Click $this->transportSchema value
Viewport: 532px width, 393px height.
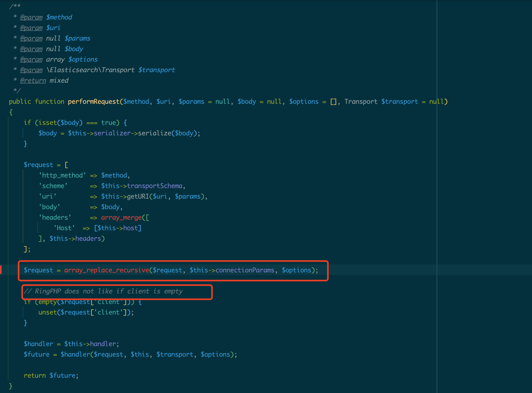tap(142, 186)
